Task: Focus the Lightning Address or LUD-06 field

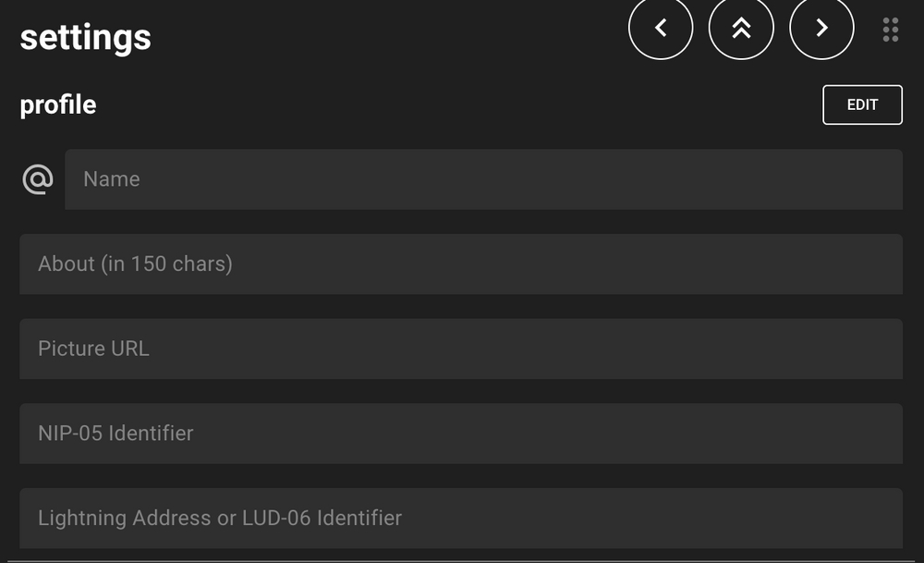Action: point(461,518)
